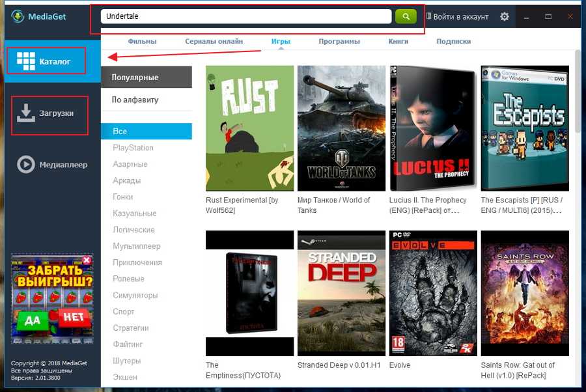Click the ДА button in the ad

tap(33, 320)
